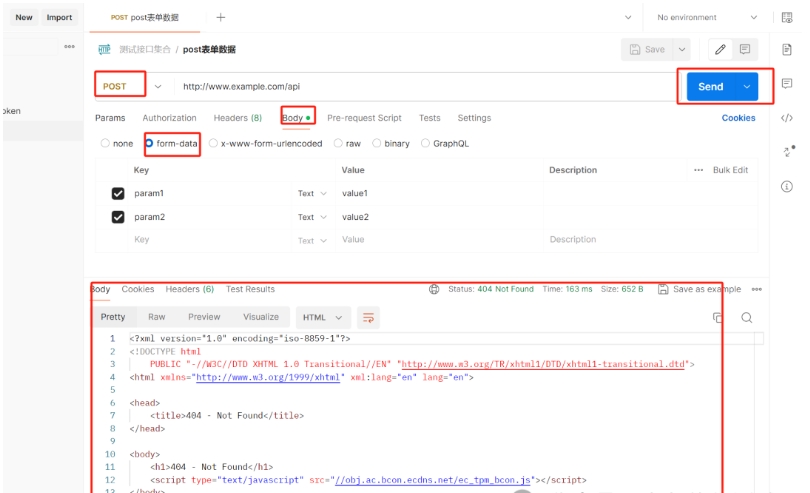The height and width of the screenshot is (493, 810).
Task: Switch to the Authorization tab
Action: pyautogui.click(x=169, y=118)
